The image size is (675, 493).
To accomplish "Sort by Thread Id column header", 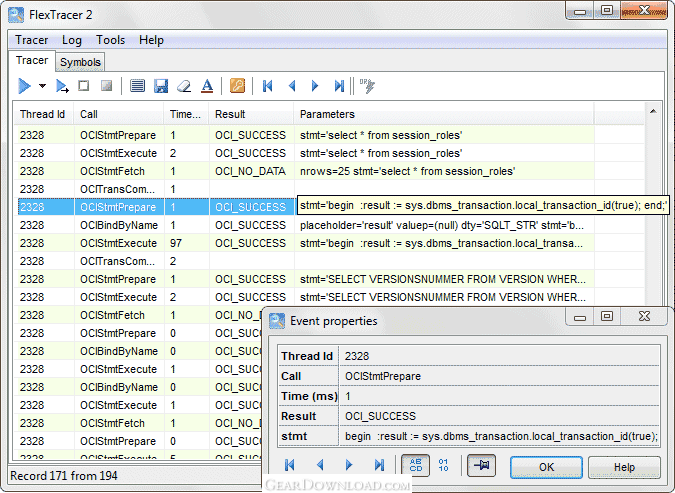I will 43,114.
